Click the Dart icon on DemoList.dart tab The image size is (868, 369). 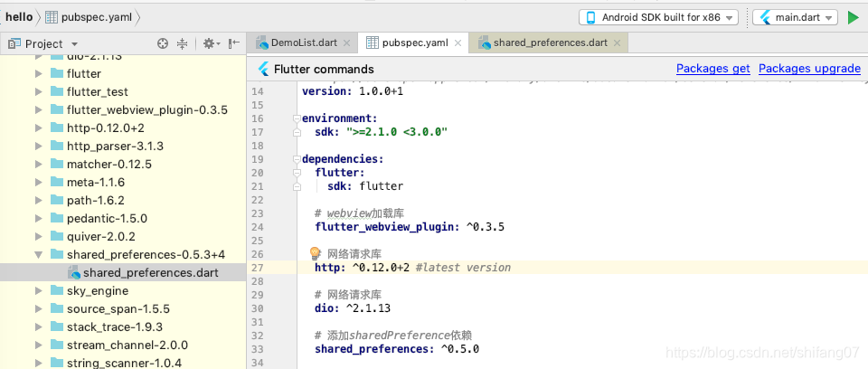click(x=262, y=43)
